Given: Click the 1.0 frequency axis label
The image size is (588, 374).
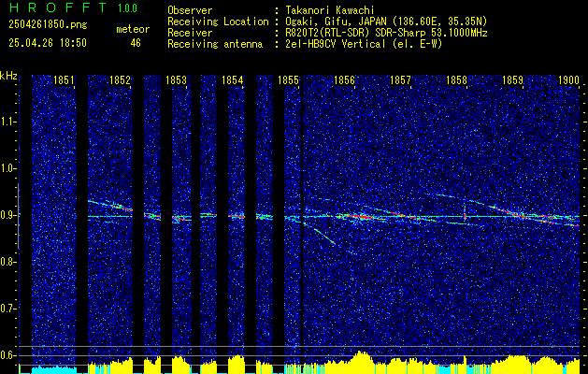Looking at the screenshot, I should [8, 168].
